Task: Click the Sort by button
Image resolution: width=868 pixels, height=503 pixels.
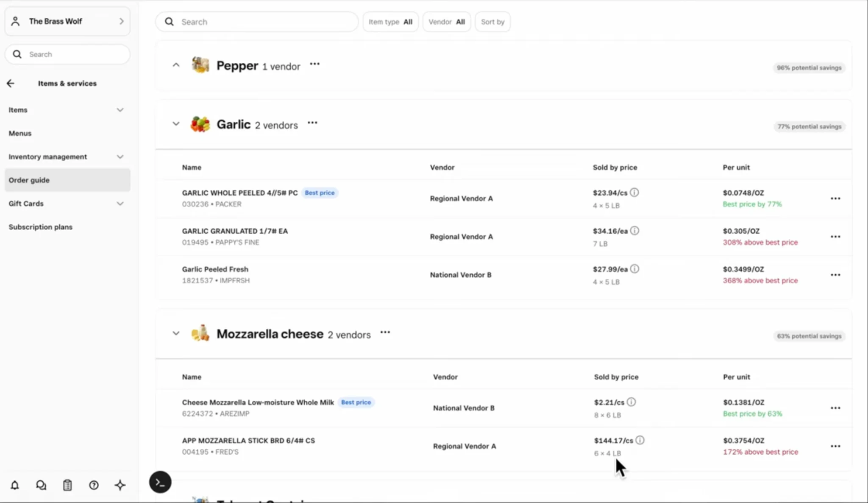Action: click(492, 22)
